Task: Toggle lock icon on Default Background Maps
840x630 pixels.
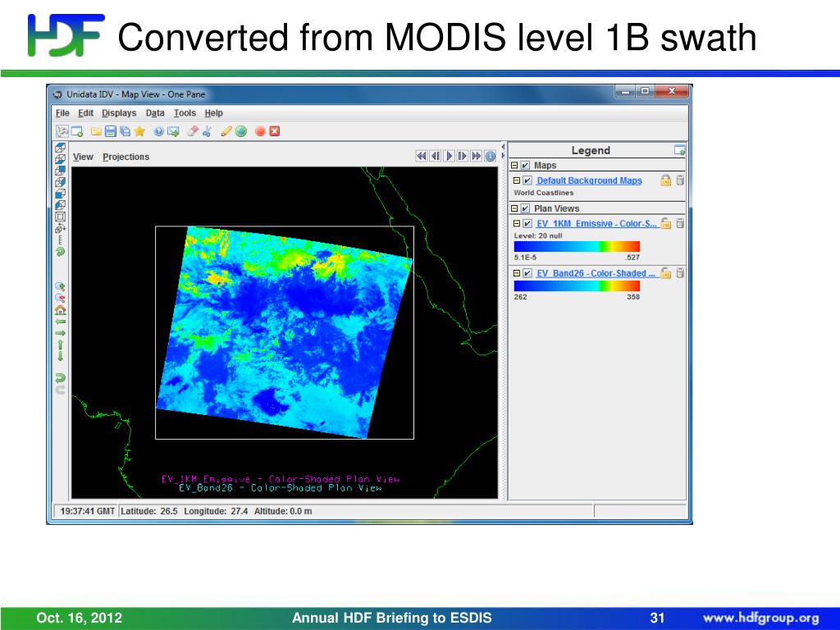Action: (666, 180)
